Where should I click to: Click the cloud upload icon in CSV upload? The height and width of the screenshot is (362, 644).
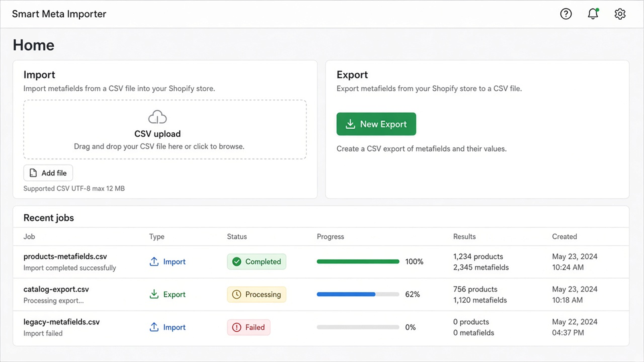[x=157, y=117]
